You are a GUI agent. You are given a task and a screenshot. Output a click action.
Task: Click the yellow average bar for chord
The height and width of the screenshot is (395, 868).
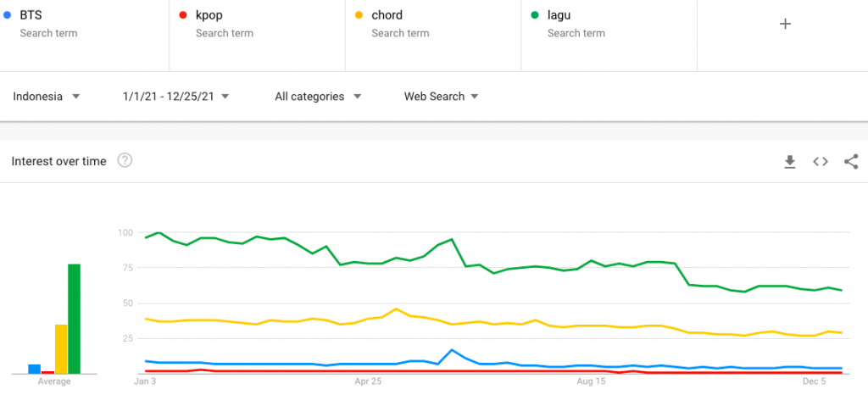coord(61,348)
